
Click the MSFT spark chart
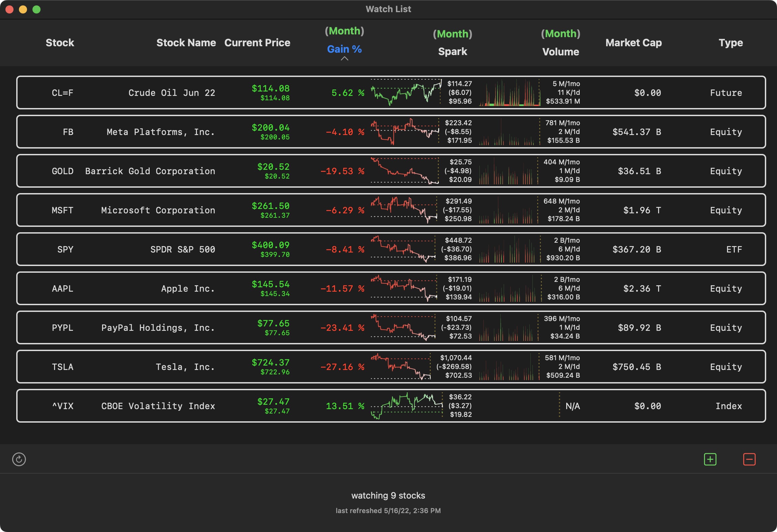coord(404,210)
